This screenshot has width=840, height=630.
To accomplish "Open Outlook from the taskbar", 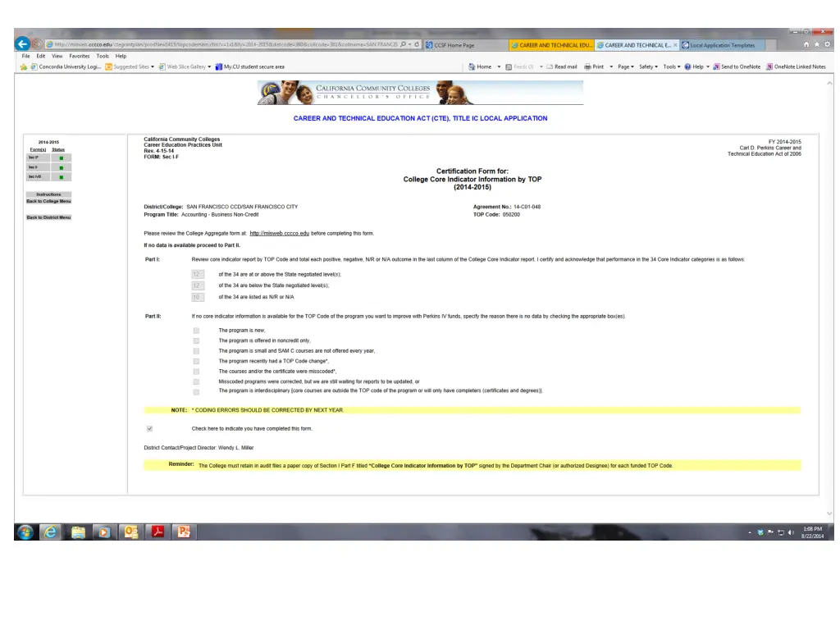I will (130, 532).
